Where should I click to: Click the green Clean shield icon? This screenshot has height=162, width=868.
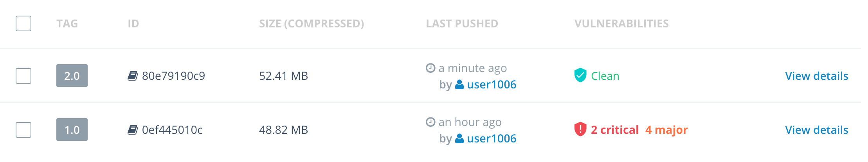(580, 75)
